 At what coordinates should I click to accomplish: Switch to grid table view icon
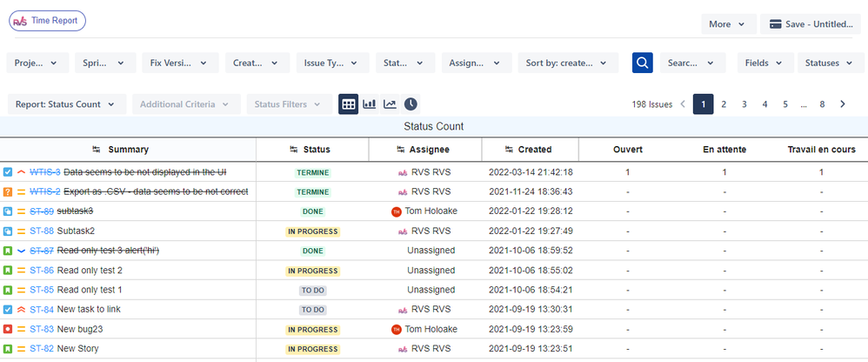[349, 104]
